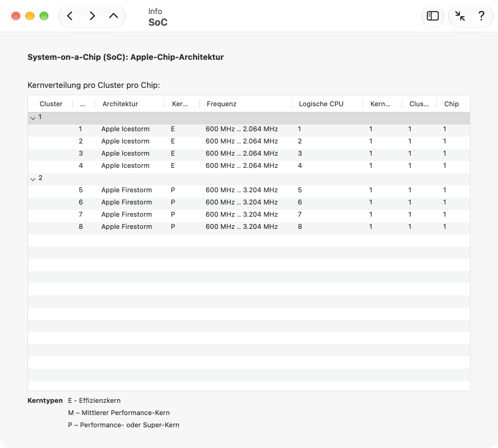The image size is (498, 448).
Task: Open help with the question mark
Action: click(x=481, y=16)
